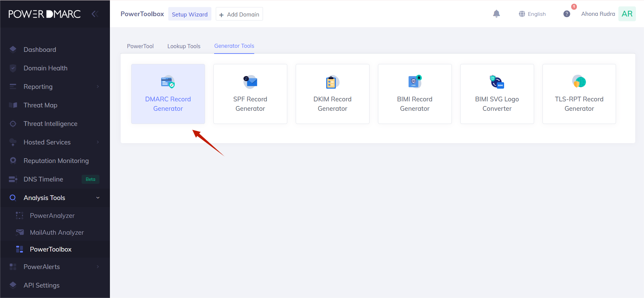The width and height of the screenshot is (644, 298).
Task: Collapse the Analysis Tools section
Action: coord(98,198)
